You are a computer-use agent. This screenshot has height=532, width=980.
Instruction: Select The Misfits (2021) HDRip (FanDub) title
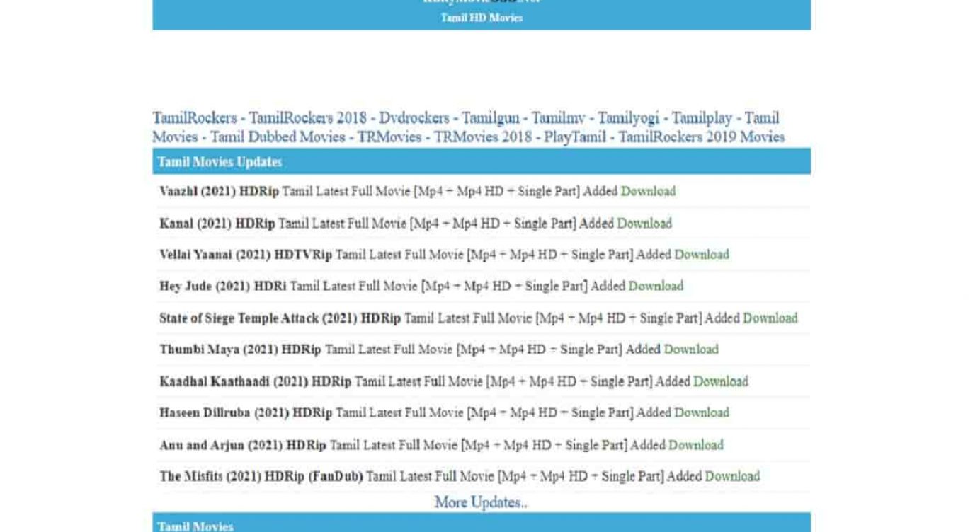coord(261,476)
